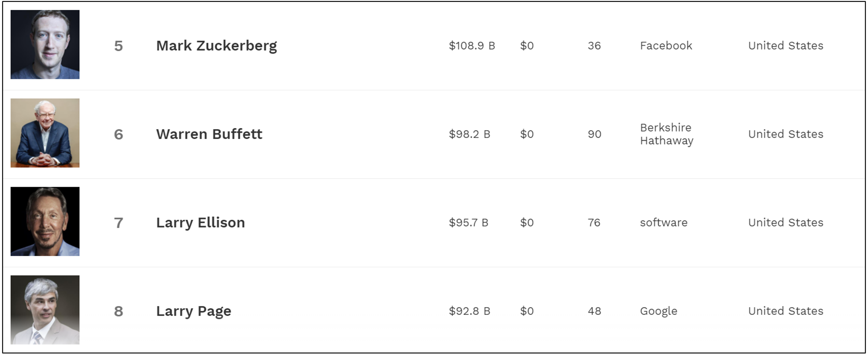The width and height of the screenshot is (868, 356).
Task: Click age value 90 in Buffett row
Action: (x=594, y=134)
